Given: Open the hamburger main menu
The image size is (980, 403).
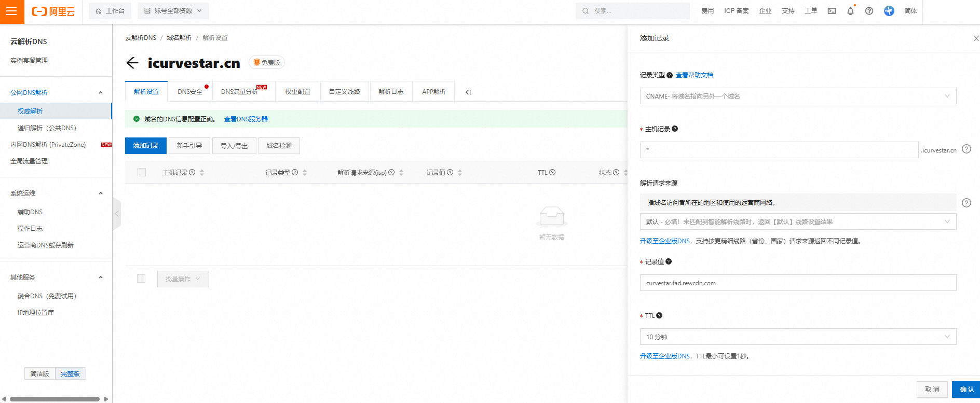Looking at the screenshot, I should coord(11,11).
